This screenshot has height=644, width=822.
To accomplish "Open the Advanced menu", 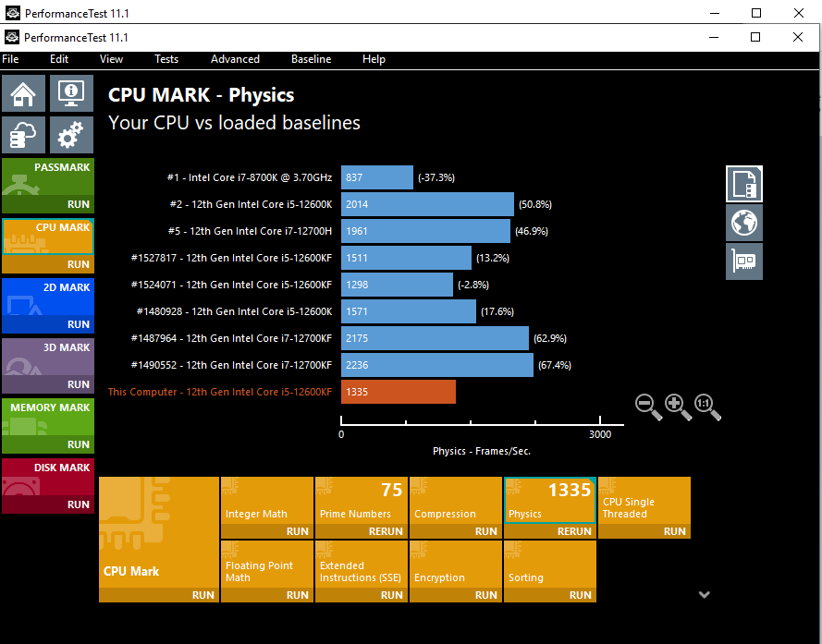I will (235, 59).
